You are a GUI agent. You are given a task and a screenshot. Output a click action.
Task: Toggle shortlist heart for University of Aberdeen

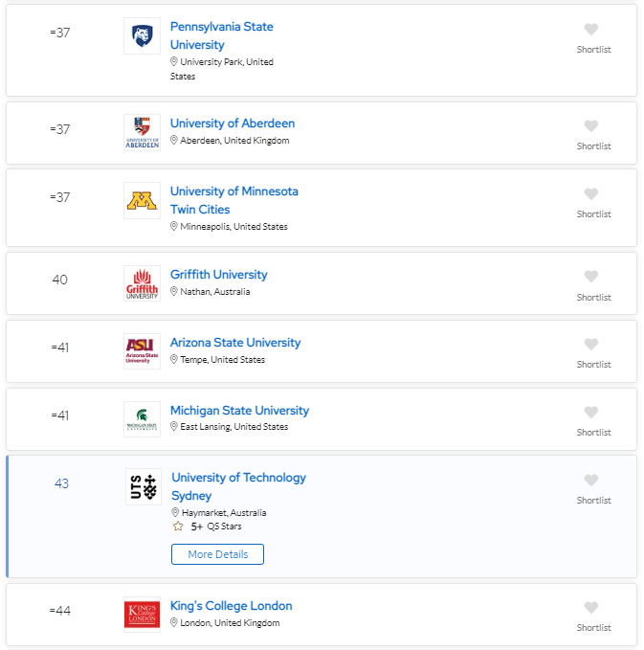591,125
